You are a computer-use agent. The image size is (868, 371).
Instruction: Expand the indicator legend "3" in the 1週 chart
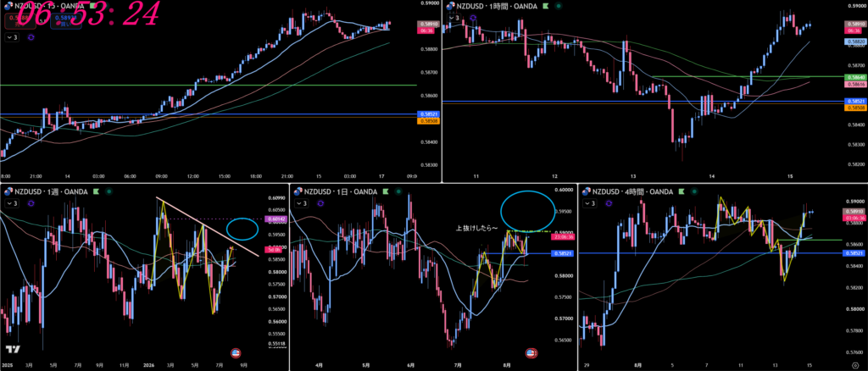pos(12,204)
